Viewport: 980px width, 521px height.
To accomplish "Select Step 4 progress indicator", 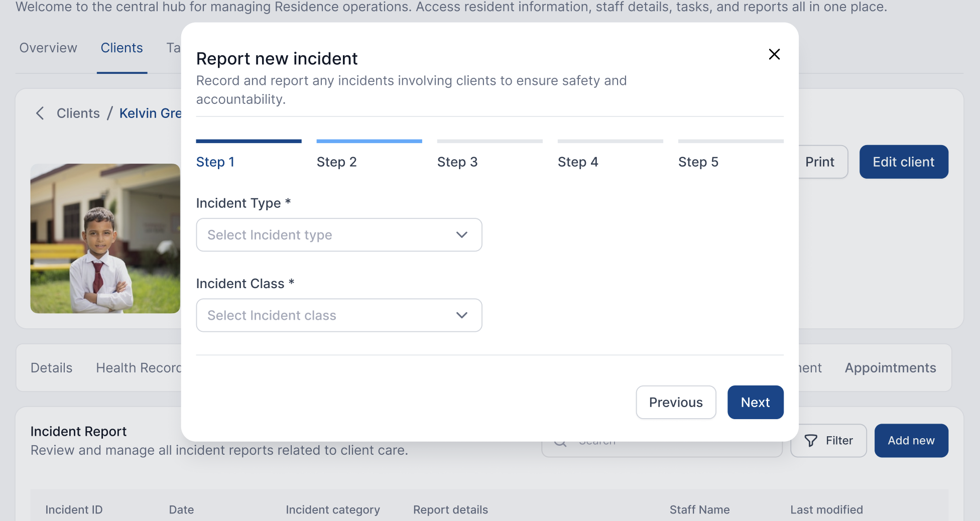I will click(577, 162).
